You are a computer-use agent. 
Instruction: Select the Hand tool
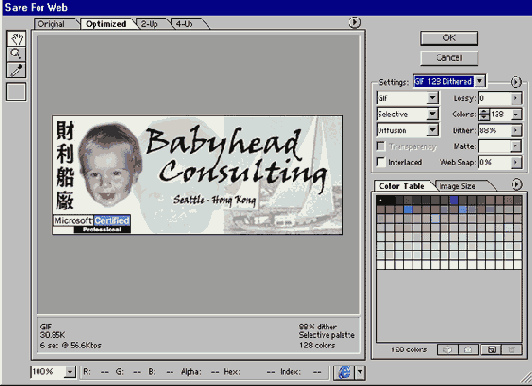(16, 39)
